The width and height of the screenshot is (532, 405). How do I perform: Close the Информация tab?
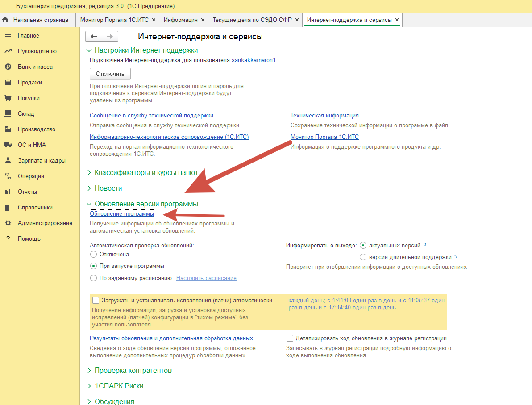[x=202, y=20]
